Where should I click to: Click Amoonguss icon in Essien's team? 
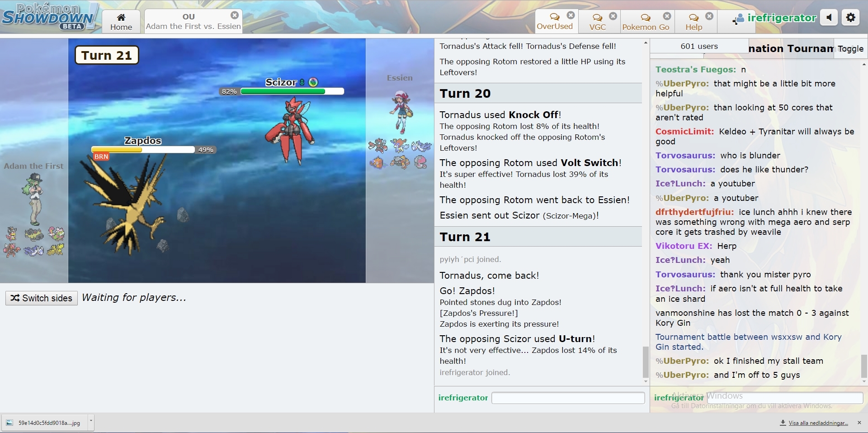(x=421, y=162)
